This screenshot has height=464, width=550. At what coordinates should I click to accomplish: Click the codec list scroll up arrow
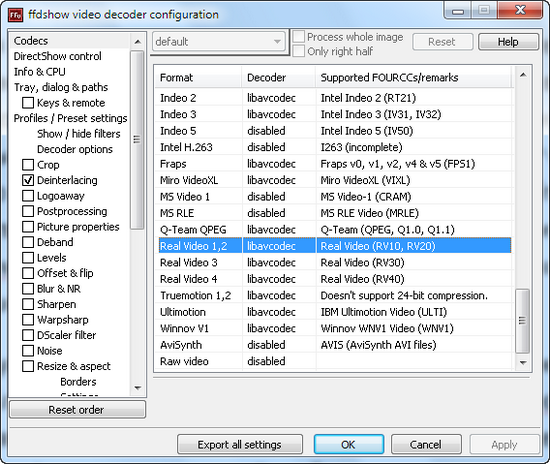coord(523,75)
